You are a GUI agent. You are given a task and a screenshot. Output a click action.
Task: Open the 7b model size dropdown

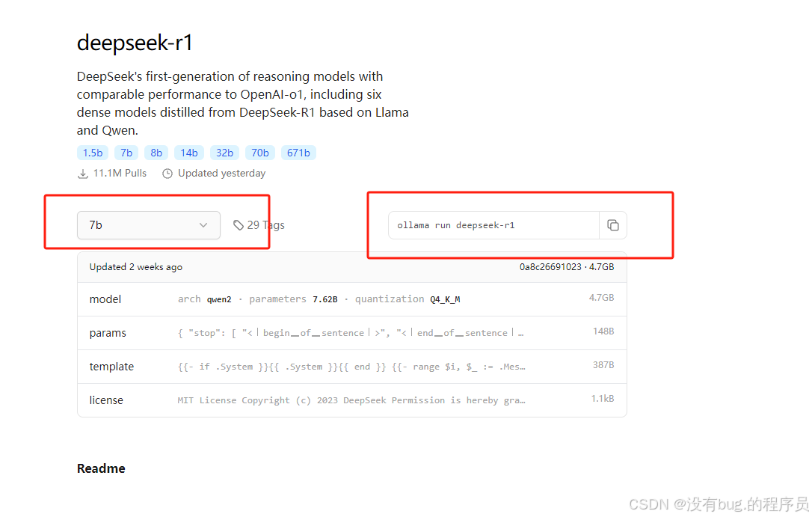149,225
